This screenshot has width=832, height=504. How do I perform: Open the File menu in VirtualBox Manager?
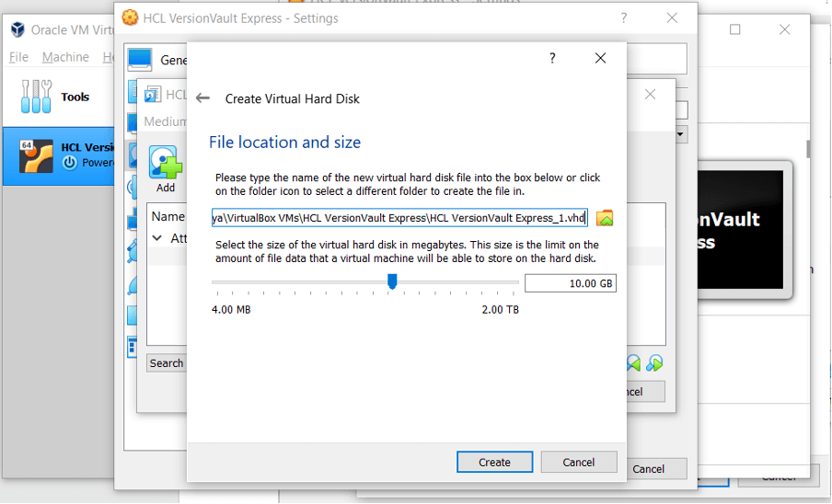[x=18, y=57]
